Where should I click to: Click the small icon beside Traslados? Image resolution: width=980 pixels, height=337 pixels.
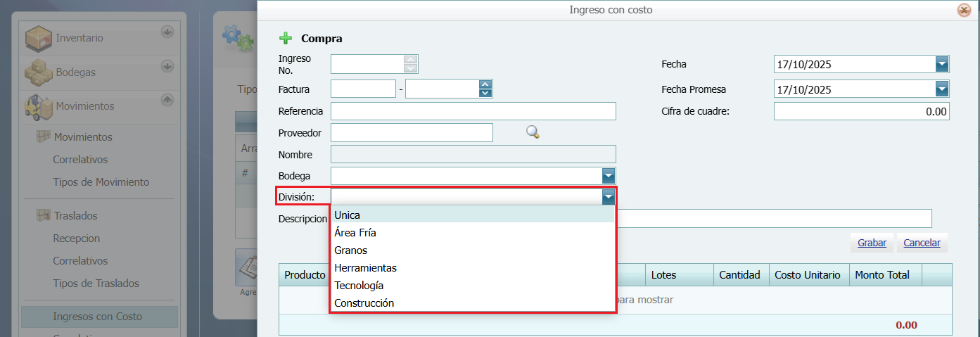pos(44,215)
